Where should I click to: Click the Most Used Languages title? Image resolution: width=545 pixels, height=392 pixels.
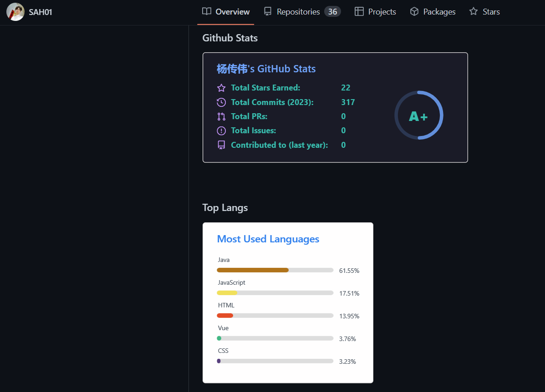(268, 239)
